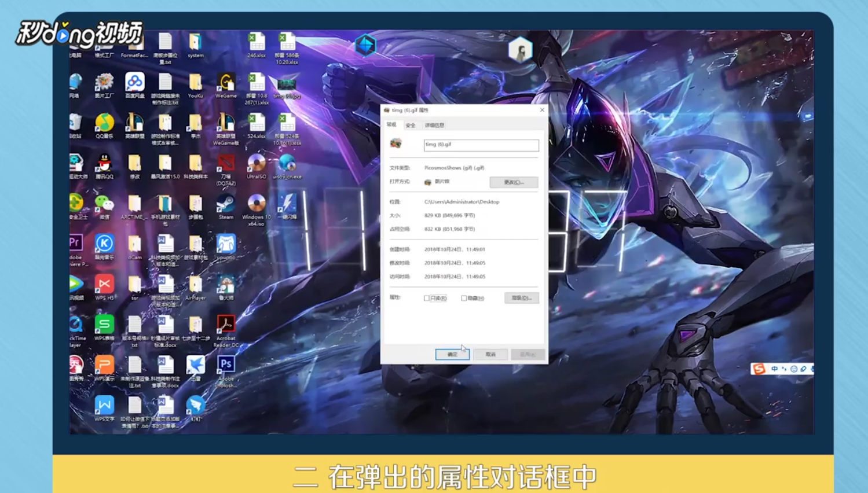Click the timg (6).jpg image file icon

[287, 89]
